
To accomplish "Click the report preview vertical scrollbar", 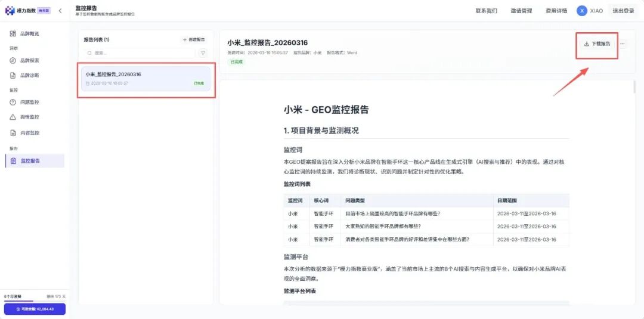I will (634, 87).
